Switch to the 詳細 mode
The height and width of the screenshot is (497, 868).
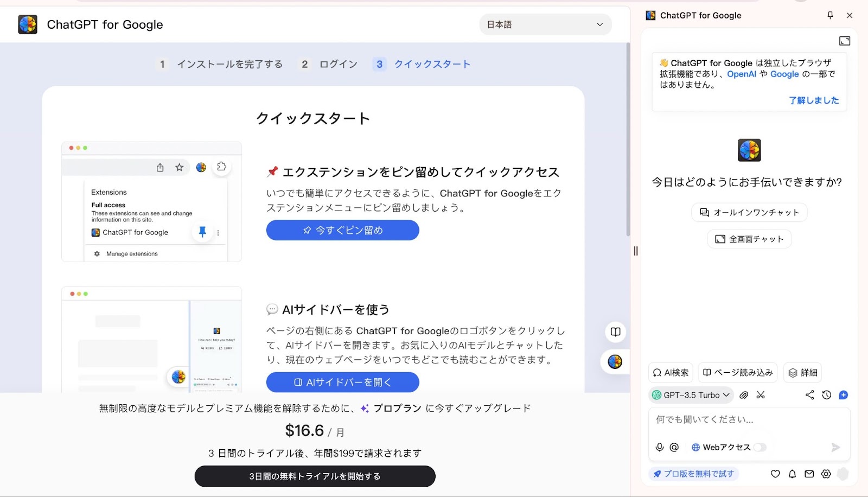[x=802, y=373]
